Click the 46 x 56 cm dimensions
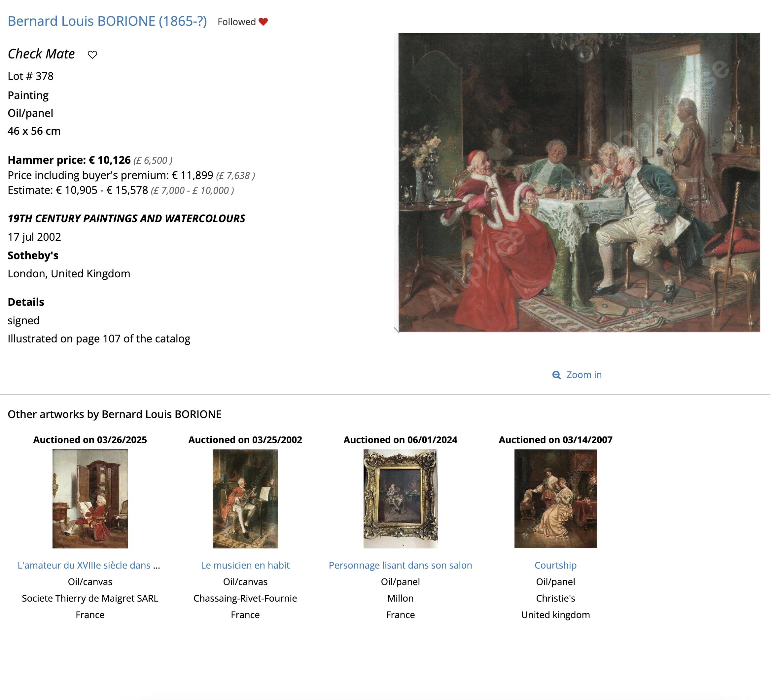This screenshot has width=776, height=700. coord(34,131)
